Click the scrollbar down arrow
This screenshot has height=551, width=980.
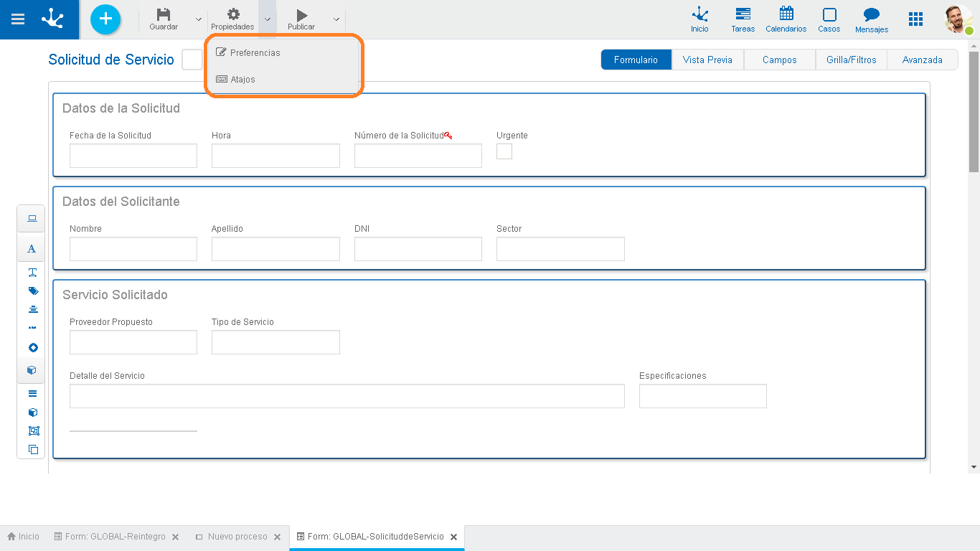point(974,467)
